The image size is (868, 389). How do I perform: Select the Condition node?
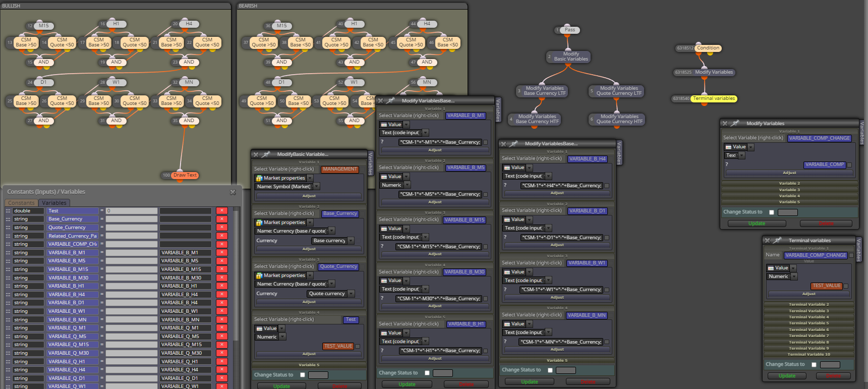pos(708,48)
